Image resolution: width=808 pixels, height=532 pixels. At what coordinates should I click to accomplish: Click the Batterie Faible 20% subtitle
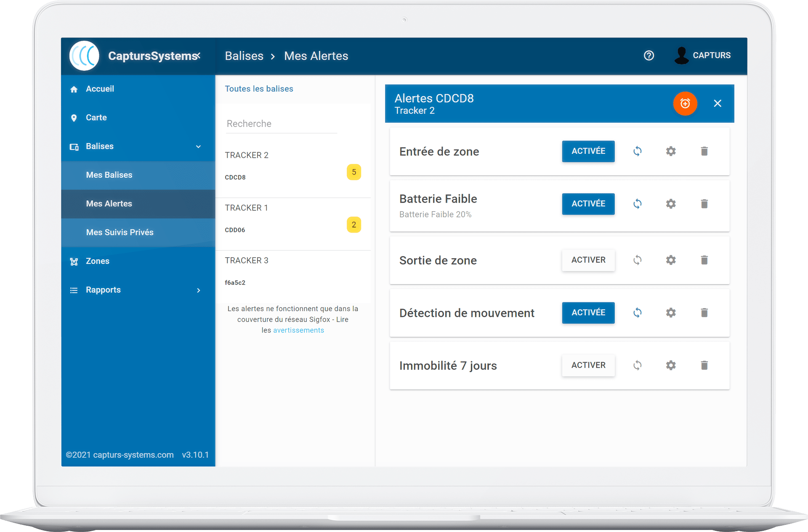[x=435, y=214]
